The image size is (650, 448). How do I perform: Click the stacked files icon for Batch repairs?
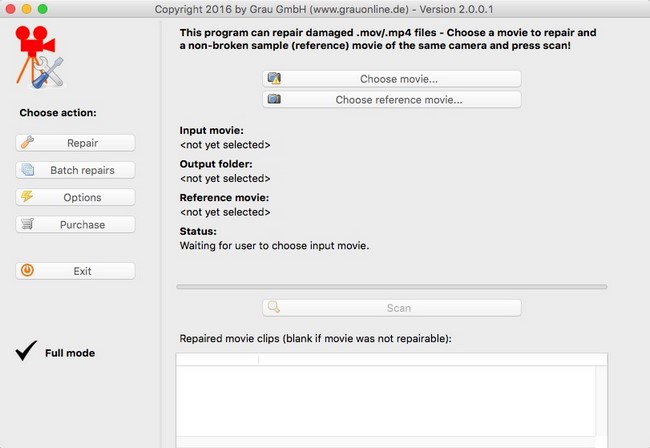click(x=28, y=170)
